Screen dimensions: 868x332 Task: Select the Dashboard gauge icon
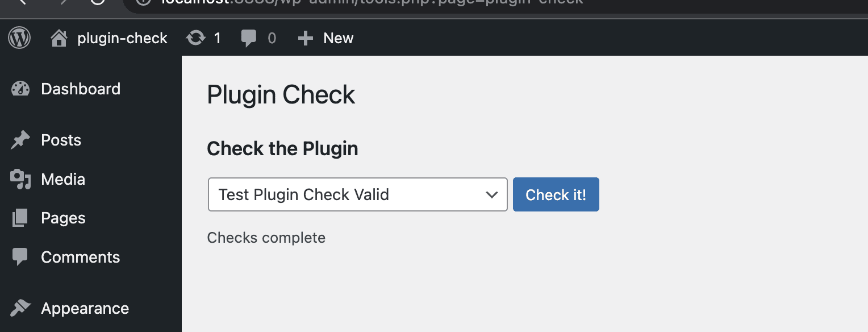tap(20, 89)
